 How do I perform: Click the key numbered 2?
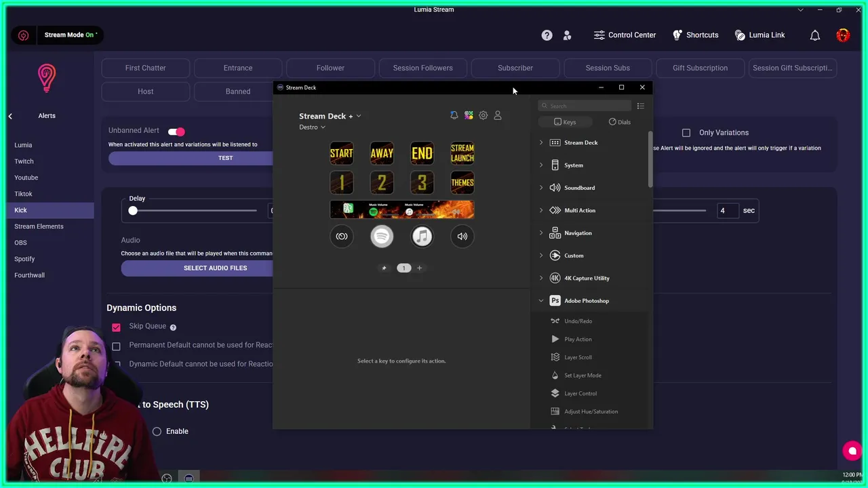click(382, 182)
